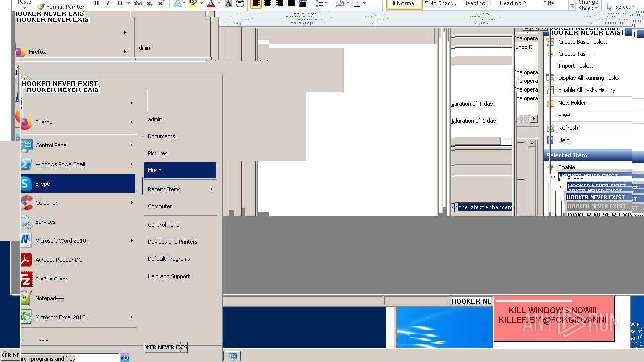Apply paragraph borders
Image resolution: width=644 pixels, height=362 pixels.
[357, 3]
